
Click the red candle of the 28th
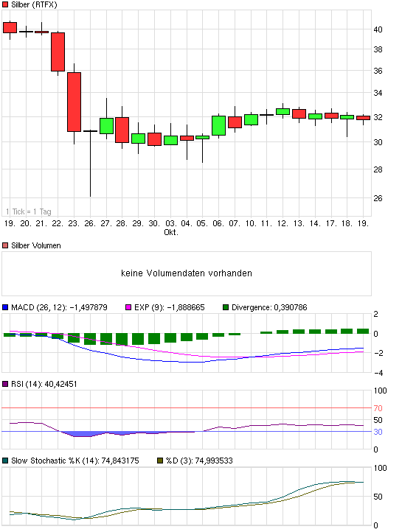coord(122,130)
